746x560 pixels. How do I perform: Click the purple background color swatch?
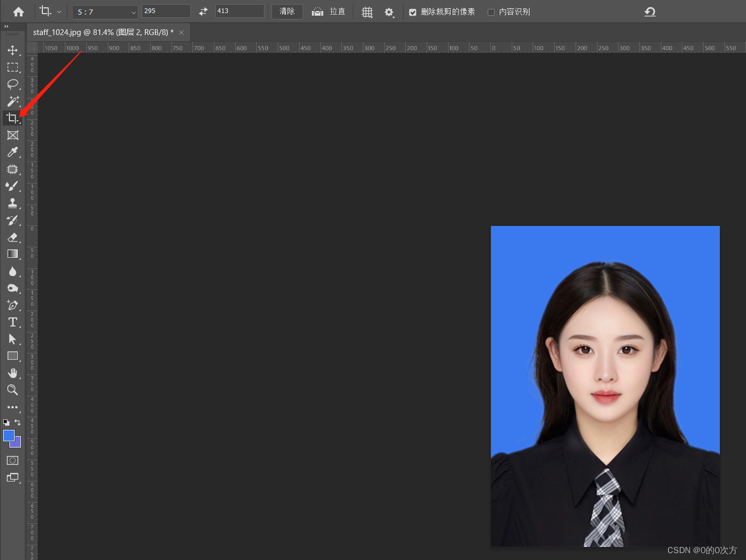[x=18, y=443]
